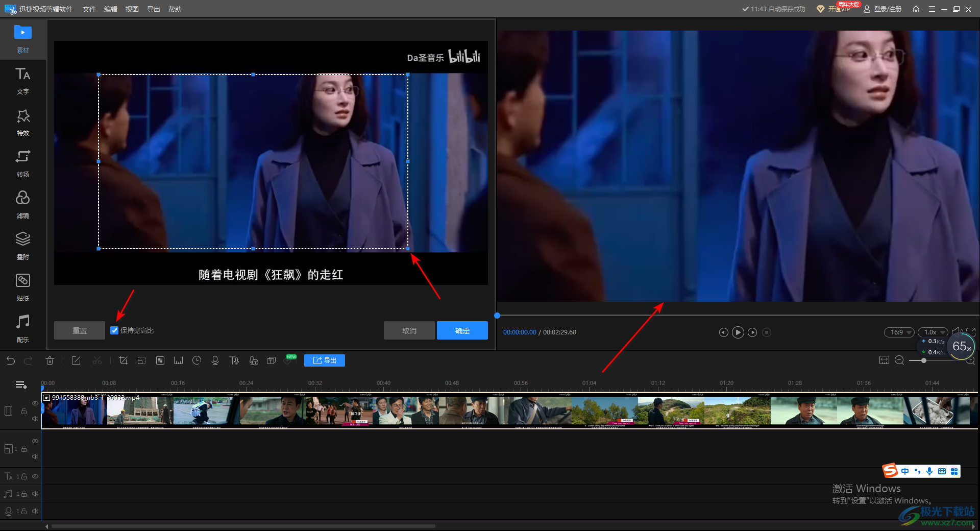Viewport: 980px width, 531px height.
Task: Open the hamburger main menu
Action: pyautogui.click(x=932, y=9)
